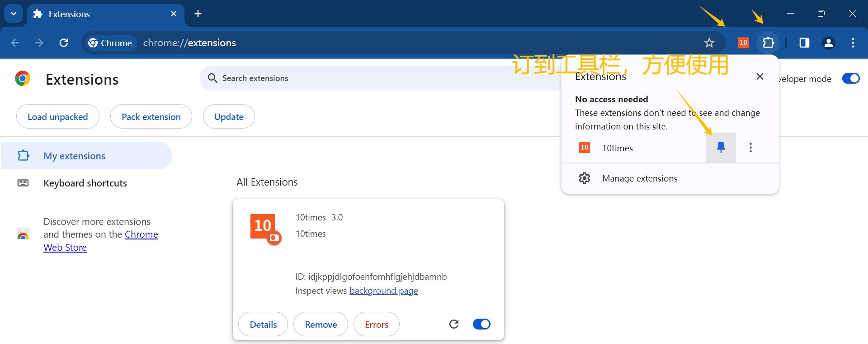Disable the 10times extension toggle
Viewport: 868px width, 344px height.
tap(481, 324)
